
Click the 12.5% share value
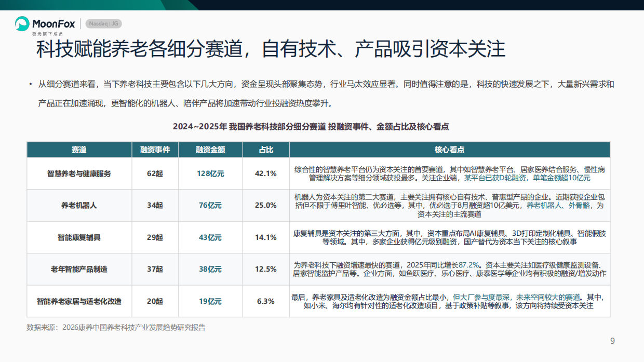click(266, 269)
